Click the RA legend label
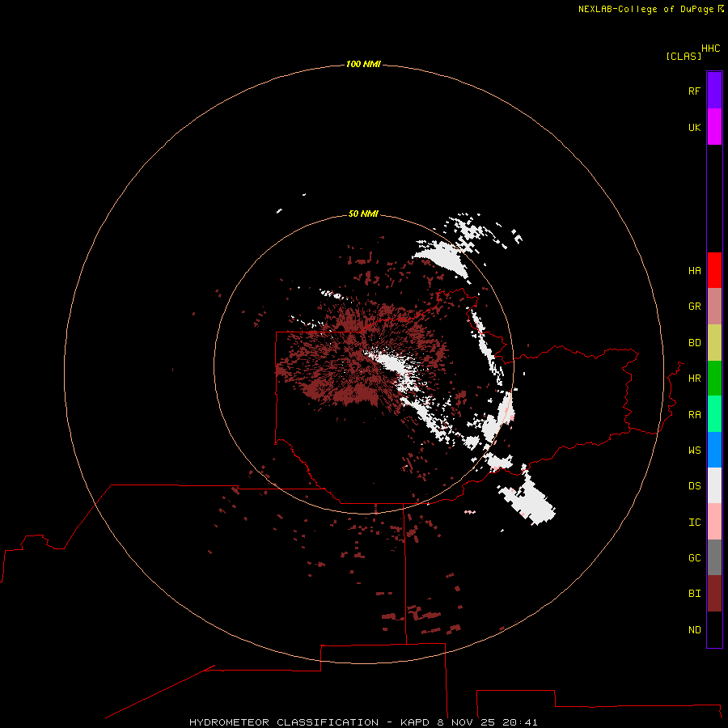 [694, 415]
